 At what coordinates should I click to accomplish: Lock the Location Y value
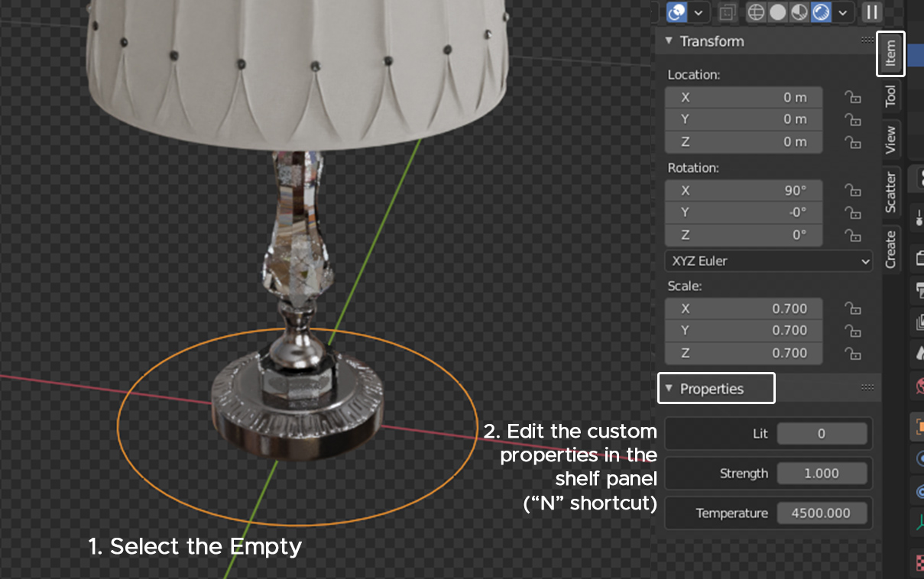(852, 119)
